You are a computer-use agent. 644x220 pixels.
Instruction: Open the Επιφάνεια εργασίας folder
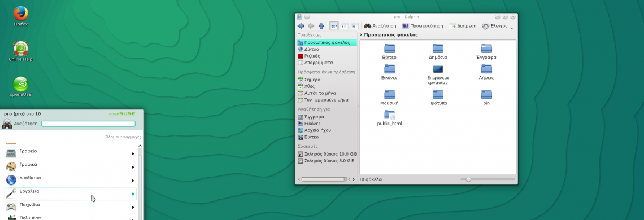(x=438, y=74)
